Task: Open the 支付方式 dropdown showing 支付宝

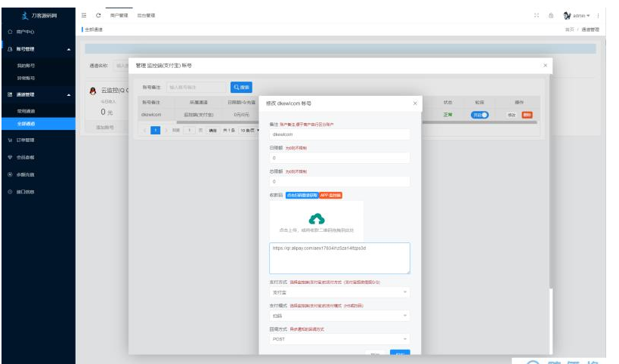Action: coord(339,292)
